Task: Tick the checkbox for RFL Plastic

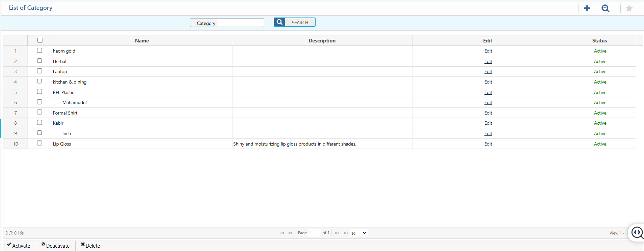Action: coord(39,92)
